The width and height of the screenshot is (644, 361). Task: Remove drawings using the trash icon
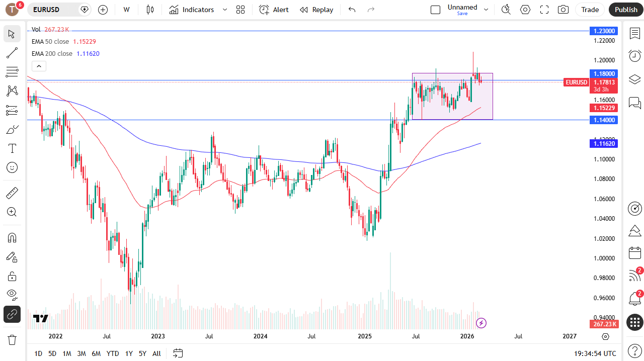[12, 340]
